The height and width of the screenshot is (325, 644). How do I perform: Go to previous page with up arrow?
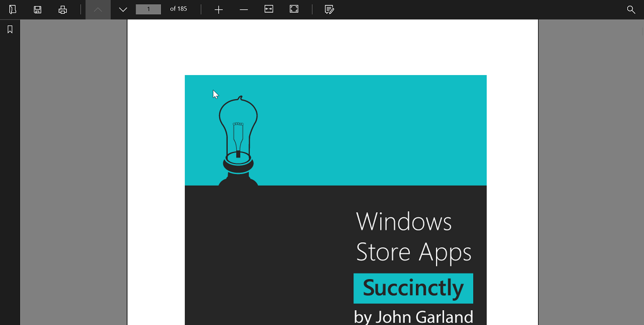pyautogui.click(x=98, y=10)
